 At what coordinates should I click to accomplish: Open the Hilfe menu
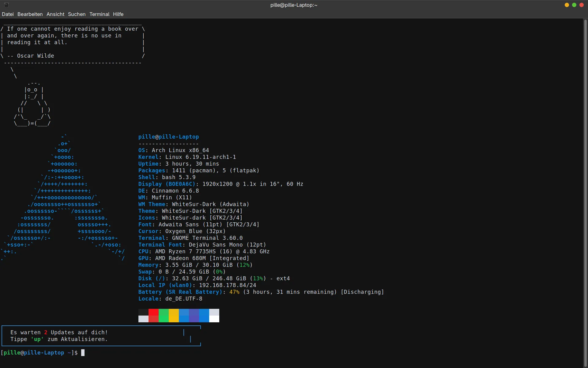[118, 14]
